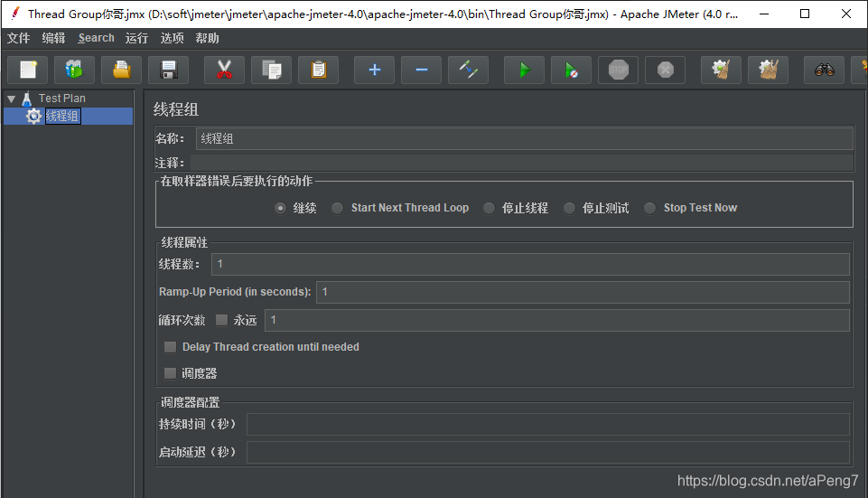Click the 名称 name input field

(x=524, y=138)
